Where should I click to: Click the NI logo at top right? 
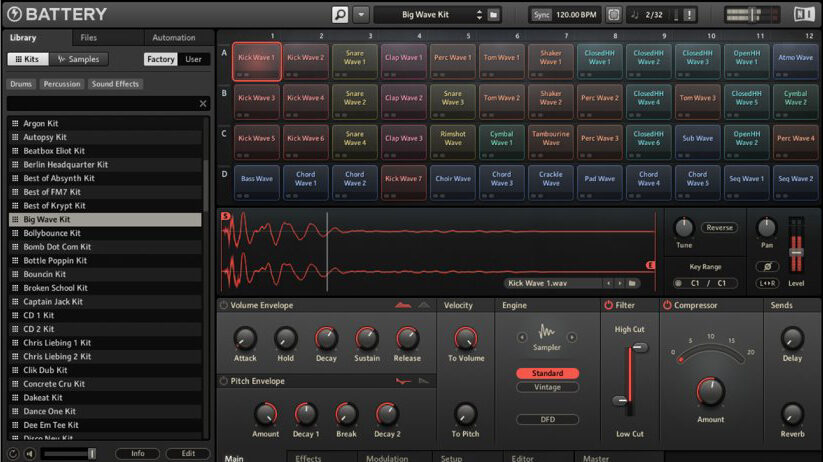[804, 14]
